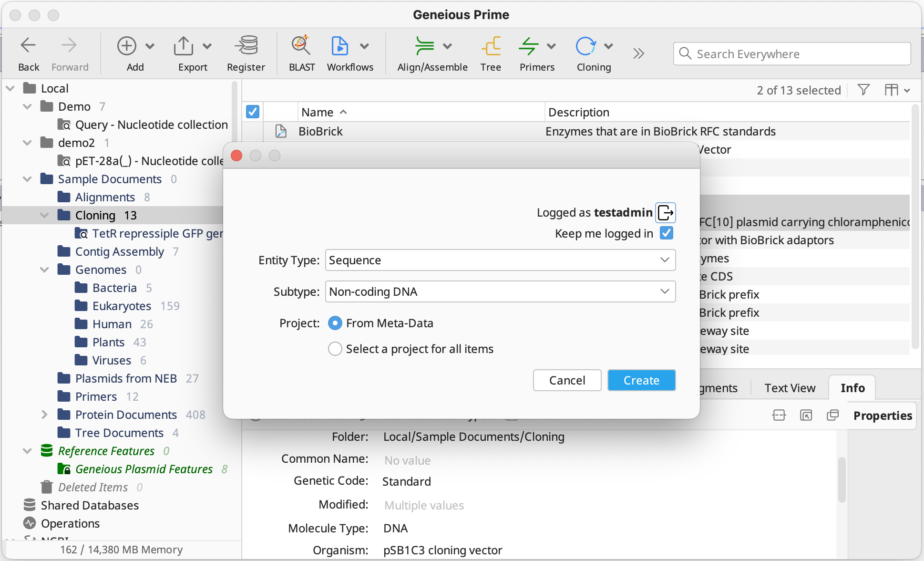
Task: Uncheck Keep me logged in
Action: [x=667, y=233]
